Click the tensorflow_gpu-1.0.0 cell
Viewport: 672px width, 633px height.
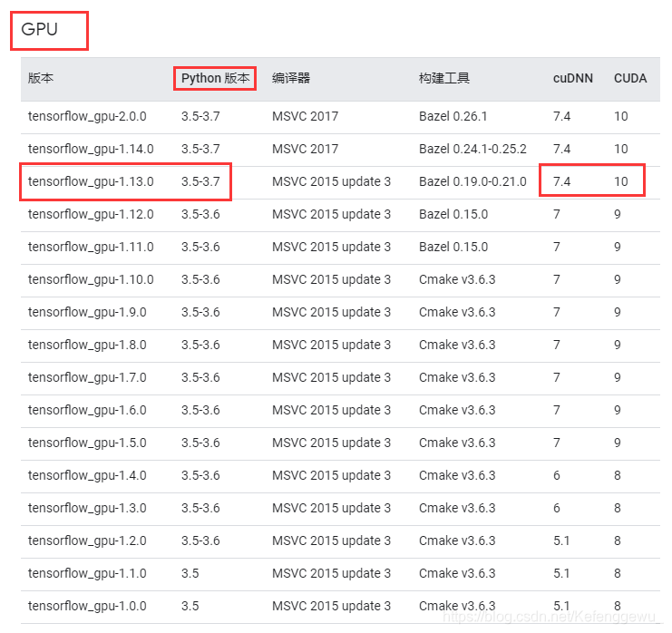pyautogui.click(x=87, y=606)
